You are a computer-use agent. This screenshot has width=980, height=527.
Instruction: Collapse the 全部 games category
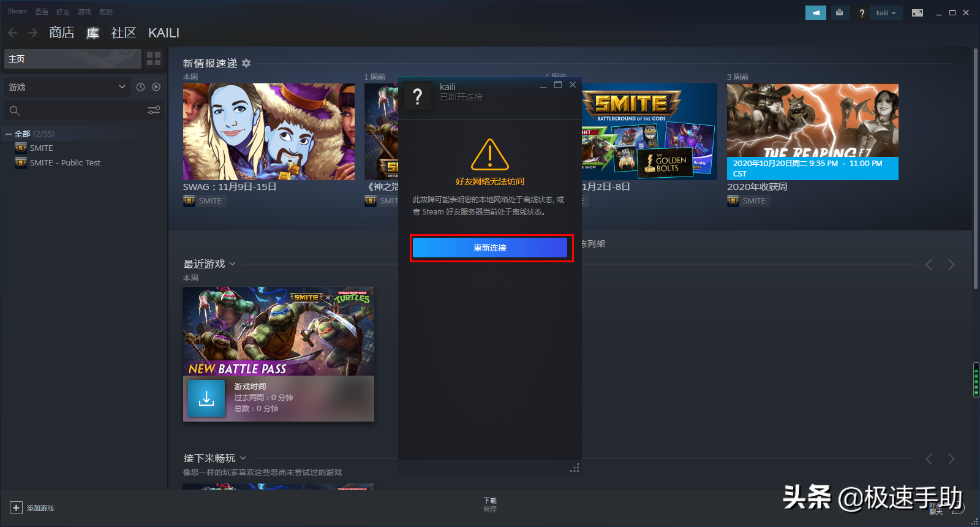[9, 134]
